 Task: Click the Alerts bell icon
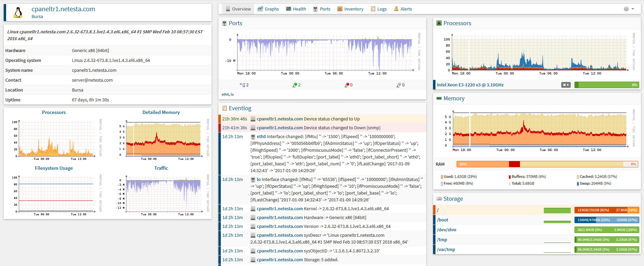pyautogui.click(x=396, y=9)
